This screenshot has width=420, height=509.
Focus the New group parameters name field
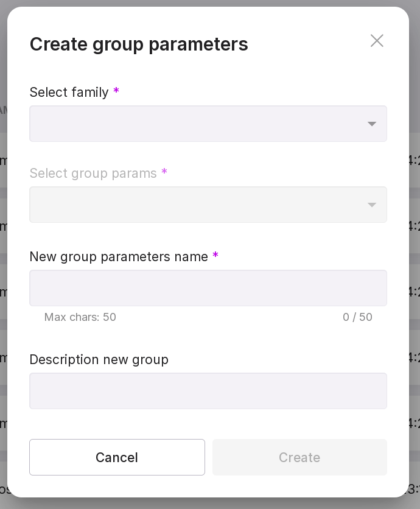208,288
